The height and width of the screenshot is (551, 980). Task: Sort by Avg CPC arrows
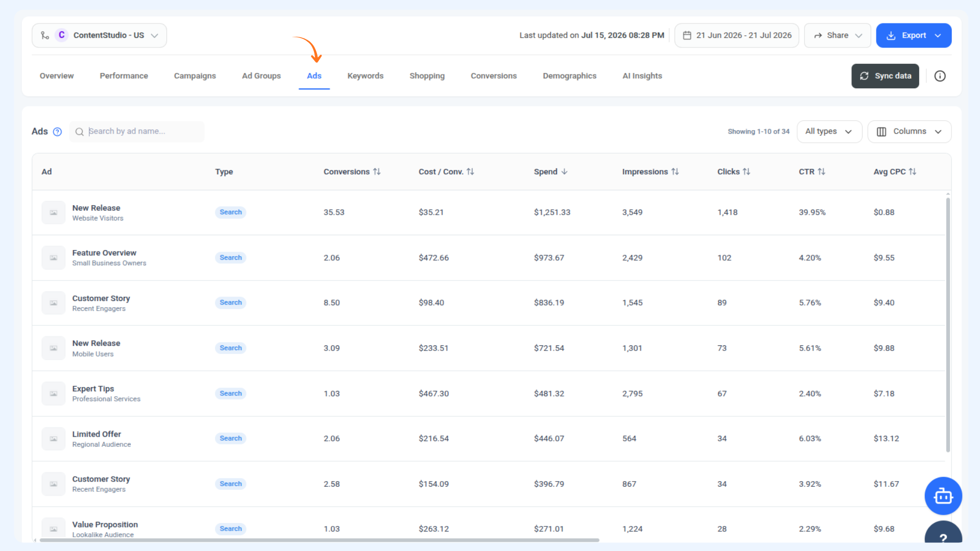click(x=912, y=172)
